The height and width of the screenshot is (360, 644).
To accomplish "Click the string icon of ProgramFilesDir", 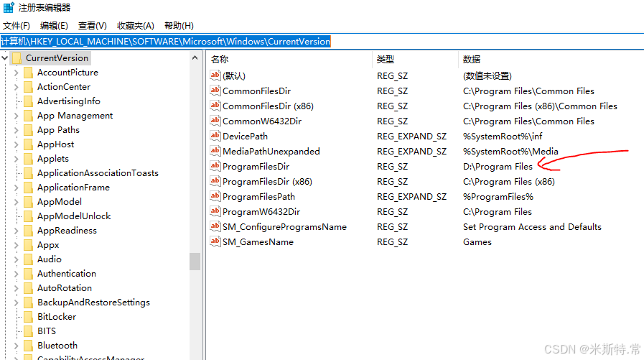I will coord(215,166).
